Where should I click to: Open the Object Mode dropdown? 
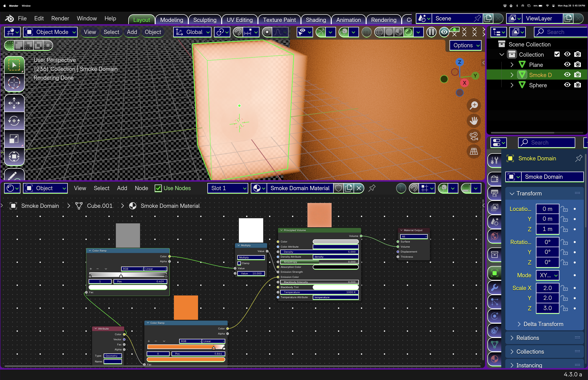click(x=50, y=32)
